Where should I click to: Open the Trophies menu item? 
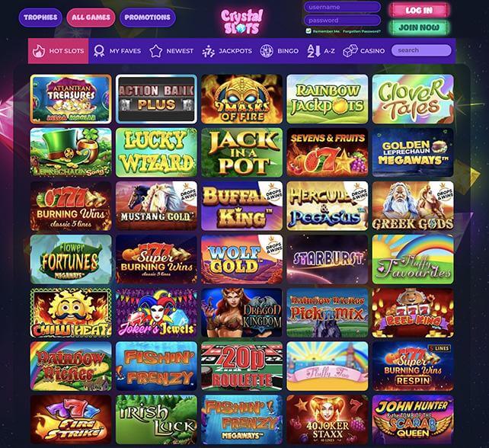[x=40, y=18]
